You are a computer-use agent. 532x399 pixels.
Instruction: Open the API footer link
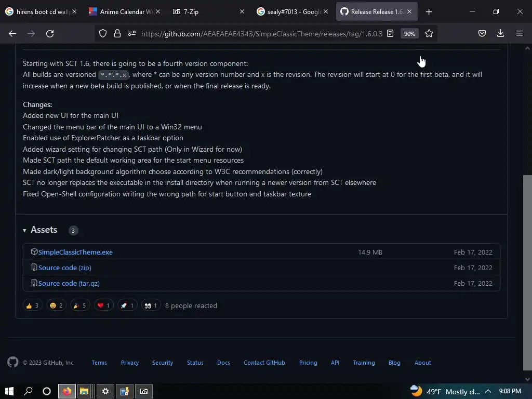tap(335, 363)
